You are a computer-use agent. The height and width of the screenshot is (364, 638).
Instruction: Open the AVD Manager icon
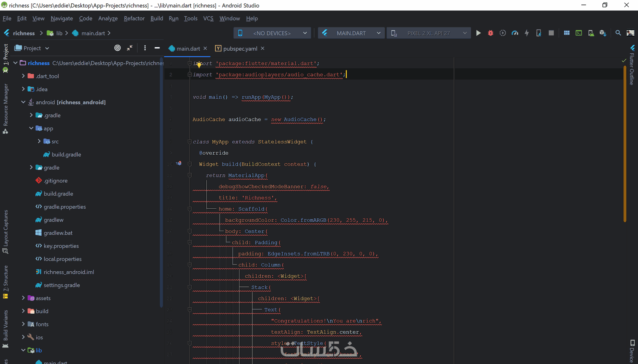[x=591, y=33]
